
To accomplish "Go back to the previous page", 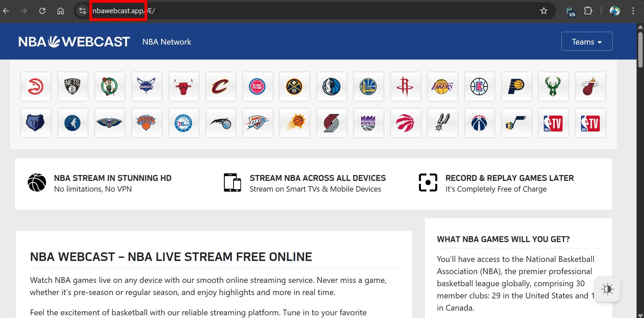I will [6, 11].
